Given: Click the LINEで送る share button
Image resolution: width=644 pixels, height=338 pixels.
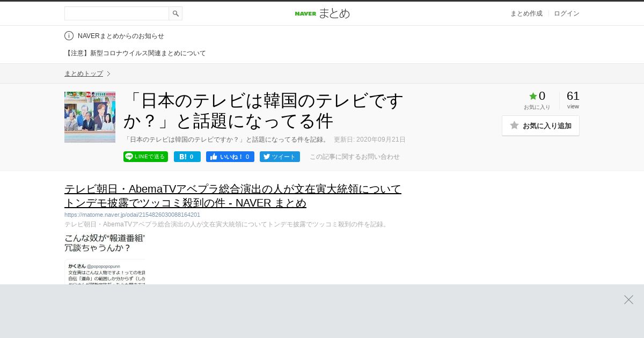Looking at the screenshot, I should pos(145,157).
